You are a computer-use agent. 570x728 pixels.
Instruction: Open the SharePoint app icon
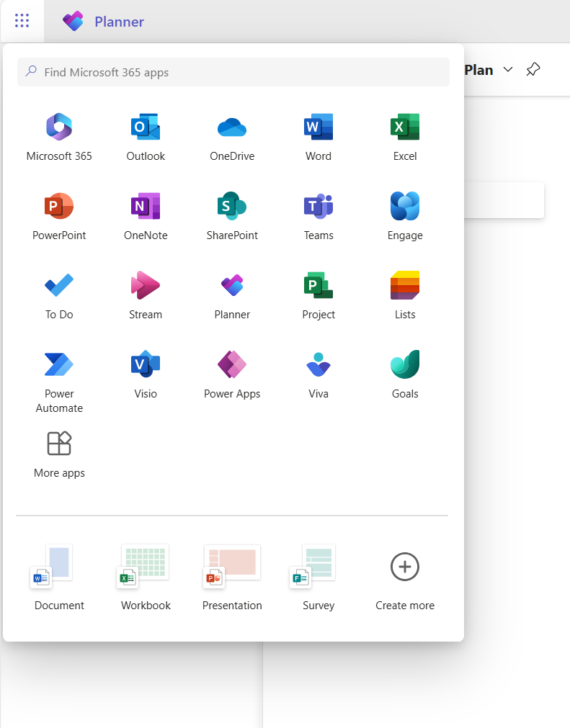[x=232, y=207]
